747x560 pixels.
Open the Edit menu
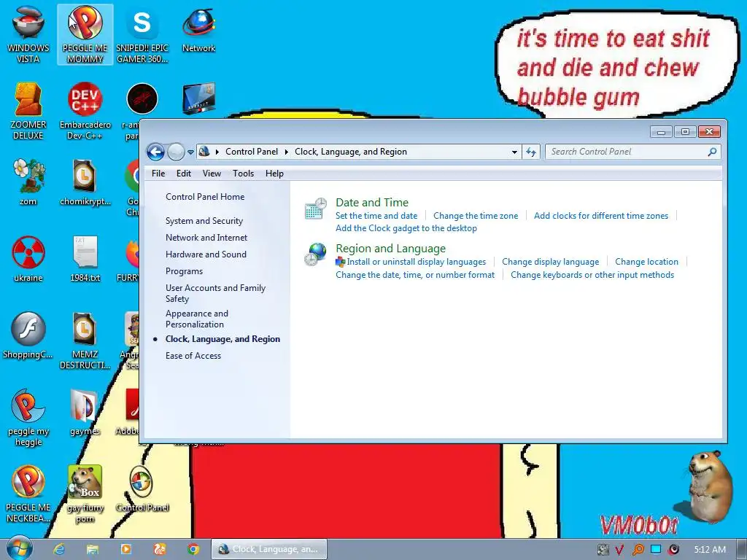[183, 174]
